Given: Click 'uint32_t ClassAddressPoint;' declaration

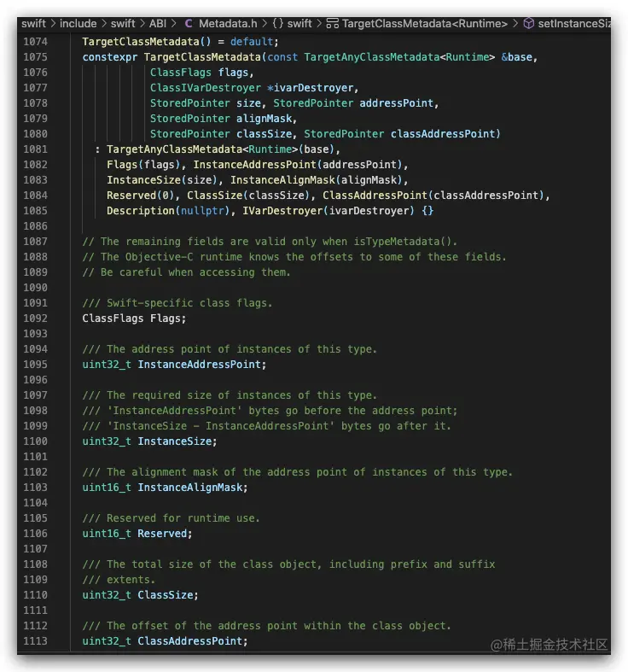Looking at the screenshot, I should point(165,641).
